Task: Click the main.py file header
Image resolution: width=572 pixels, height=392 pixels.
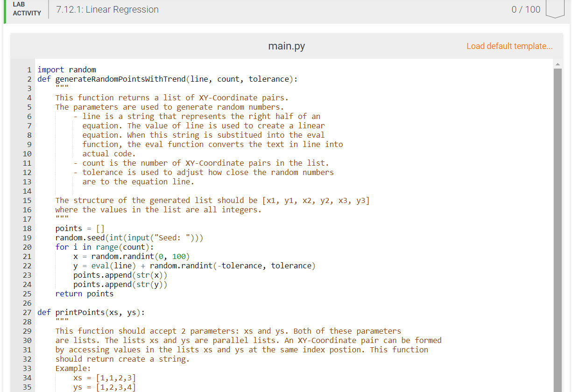Action: [x=286, y=46]
